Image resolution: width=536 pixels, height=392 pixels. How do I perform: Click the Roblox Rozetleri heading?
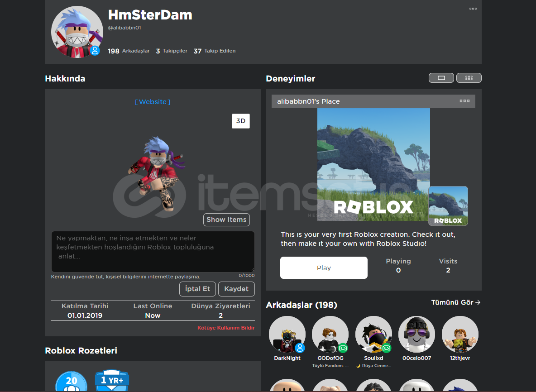click(81, 351)
